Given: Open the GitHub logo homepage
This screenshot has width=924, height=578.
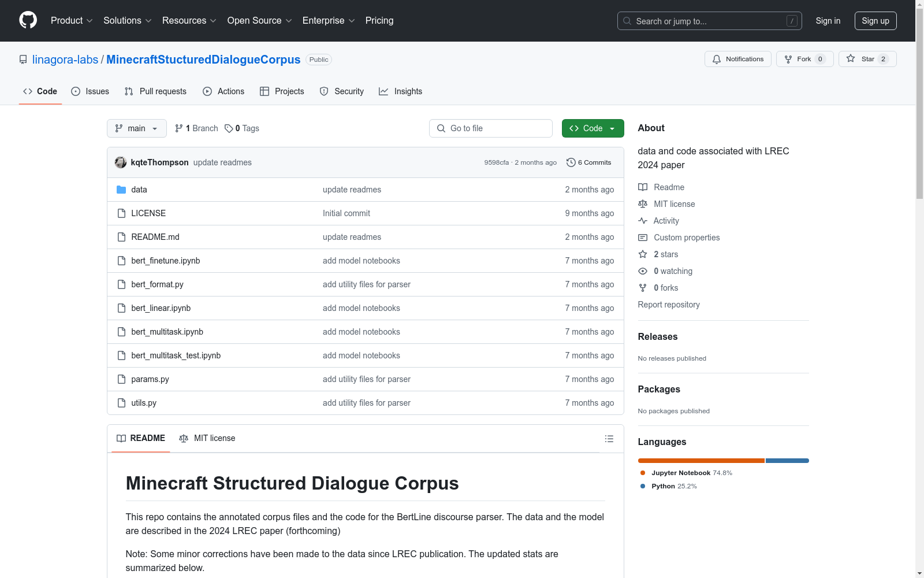Looking at the screenshot, I should click(x=28, y=20).
